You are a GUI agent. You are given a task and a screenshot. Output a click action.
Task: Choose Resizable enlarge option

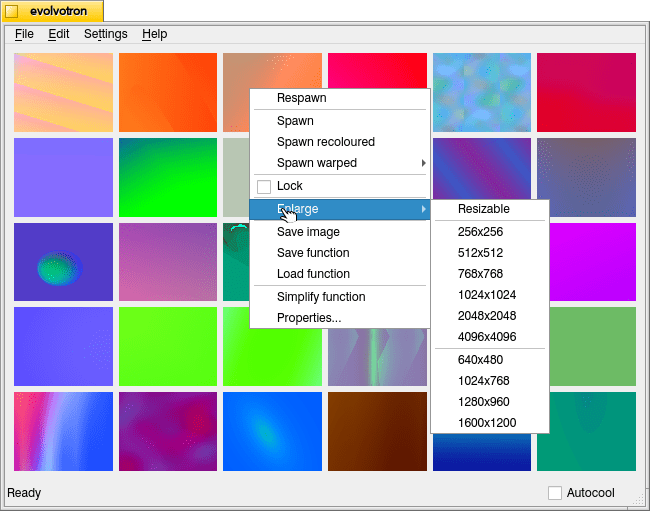[490, 209]
